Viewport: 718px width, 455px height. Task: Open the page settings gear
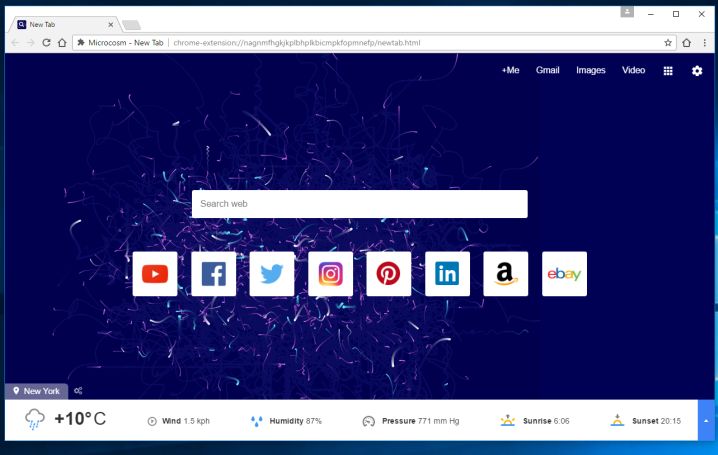(697, 71)
